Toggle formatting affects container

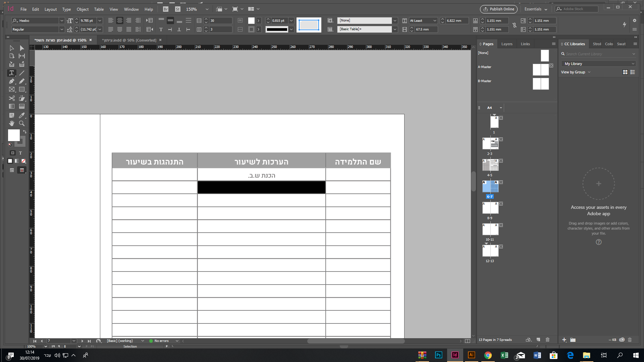(x=13, y=153)
